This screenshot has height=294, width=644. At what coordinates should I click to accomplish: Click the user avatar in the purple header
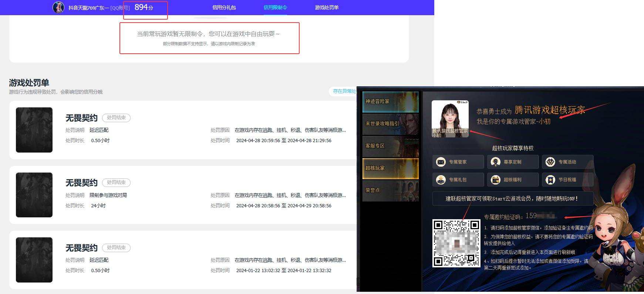[58, 7]
